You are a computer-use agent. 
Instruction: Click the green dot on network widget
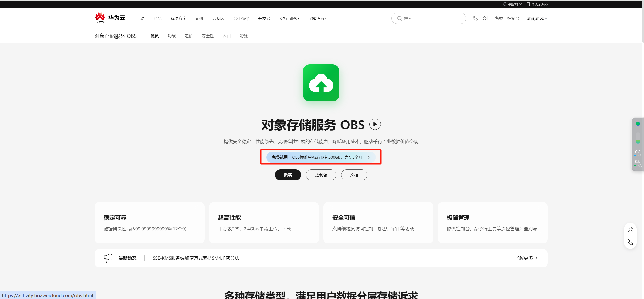[638, 124]
